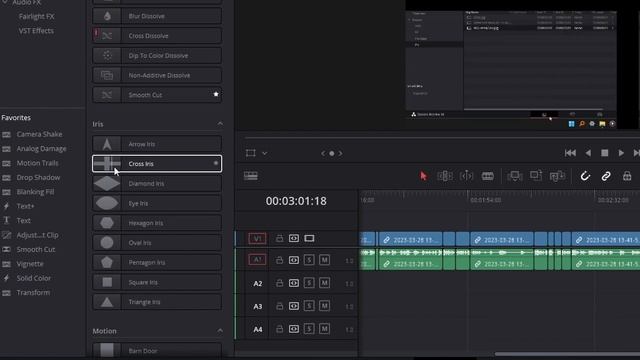Collapse the Motion transitions group
640x360 pixels.
220,331
